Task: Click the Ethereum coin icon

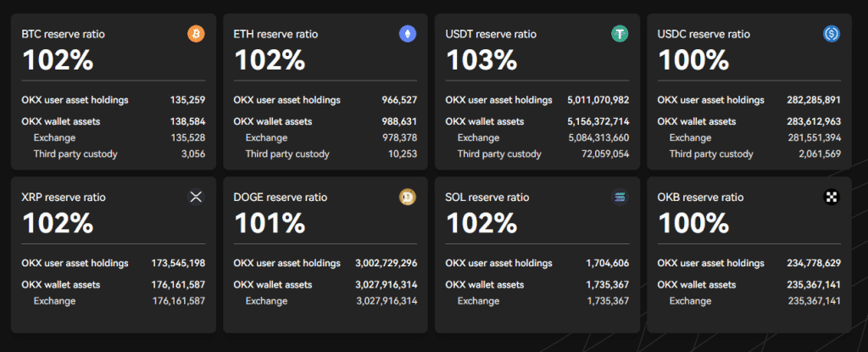Action: pos(408,35)
